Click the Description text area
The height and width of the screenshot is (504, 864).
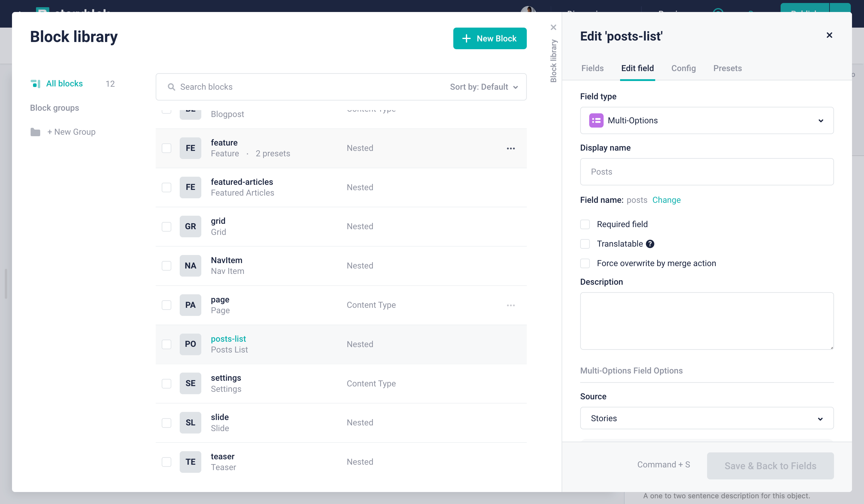pyautogui.click(x=706, y=321)
